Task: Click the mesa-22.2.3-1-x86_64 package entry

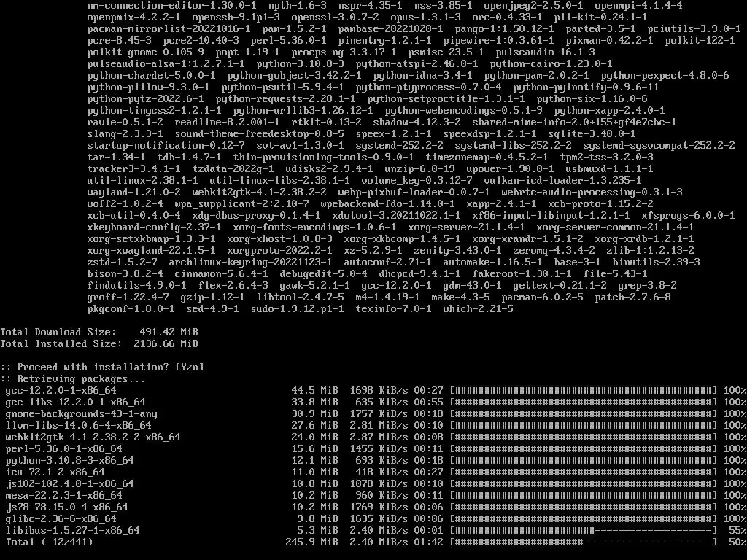Action: [x=64, y=495]
